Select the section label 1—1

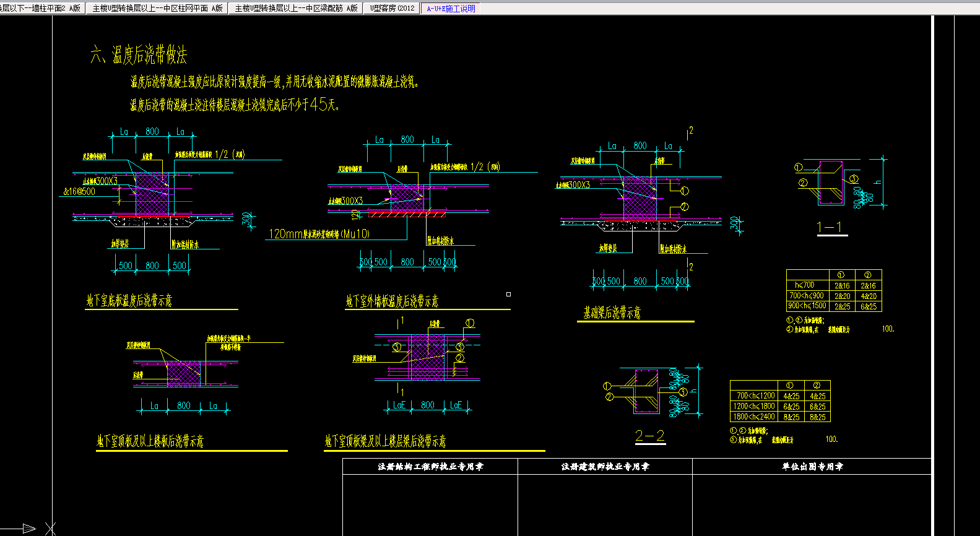(830, 227)
